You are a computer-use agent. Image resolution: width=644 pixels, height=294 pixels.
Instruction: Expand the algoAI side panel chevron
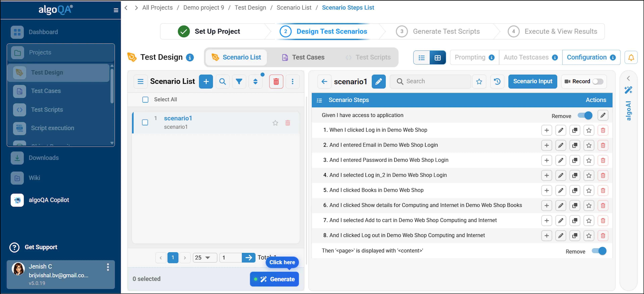coord(628,78)
